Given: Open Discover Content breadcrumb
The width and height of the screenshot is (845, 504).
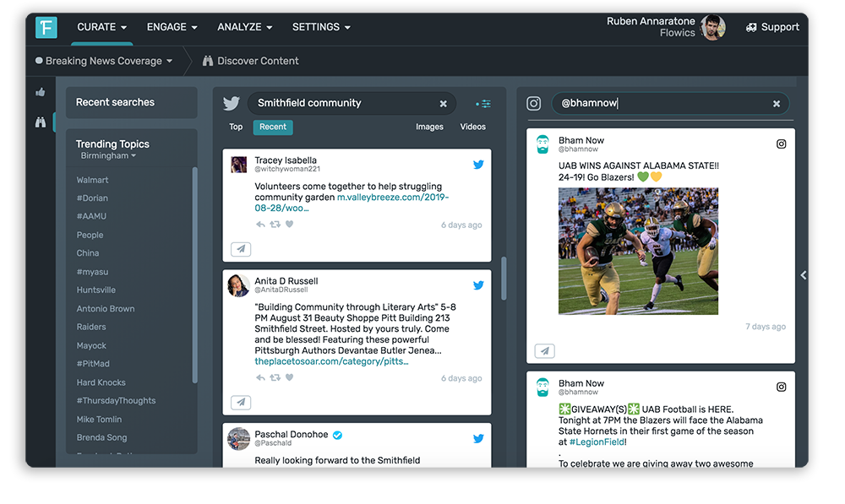Looking at the screenshot, I should click(x=251, y=61).
